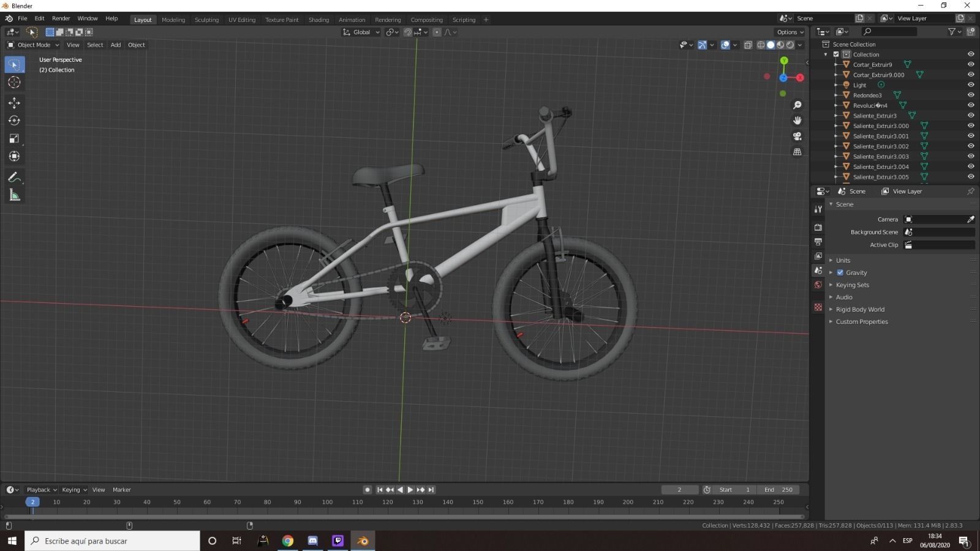Toggle the camera view icon

(x=797, y=136)
